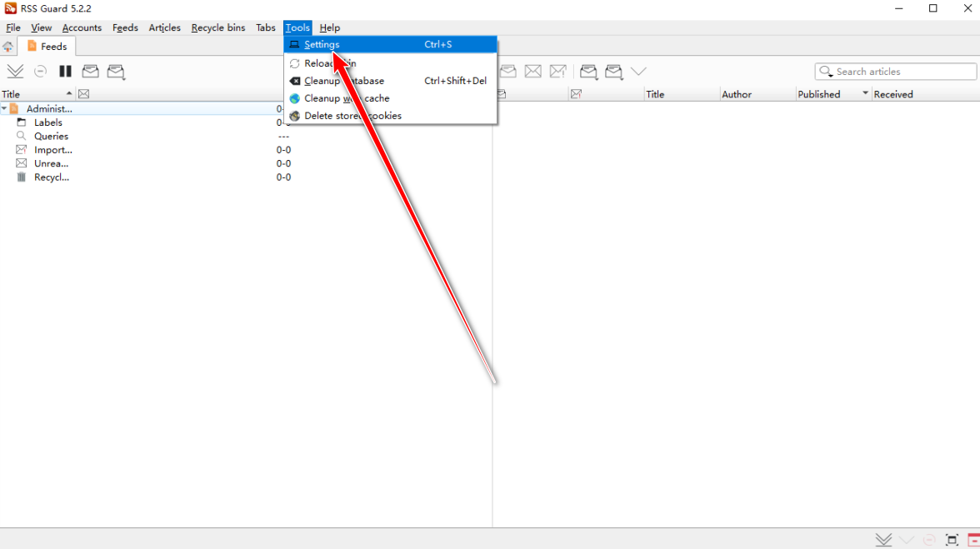Click the --- count in Queries row
Image resolution: width=980 pixels, height=549 pixels.
click(x=283, y=136)
